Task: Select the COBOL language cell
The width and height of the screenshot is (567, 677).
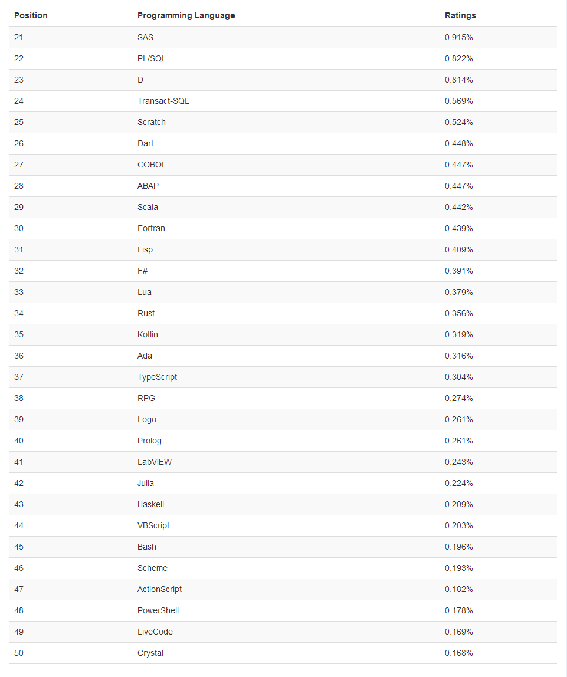Action: pos(150,165)
